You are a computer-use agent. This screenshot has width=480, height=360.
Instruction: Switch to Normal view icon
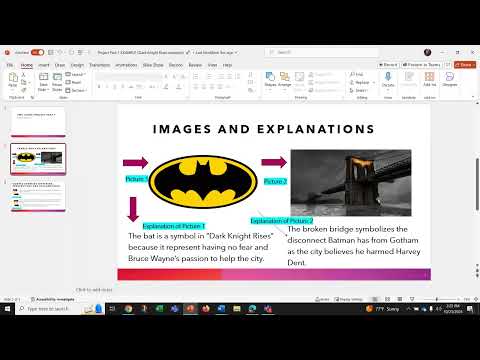(375, 299)
